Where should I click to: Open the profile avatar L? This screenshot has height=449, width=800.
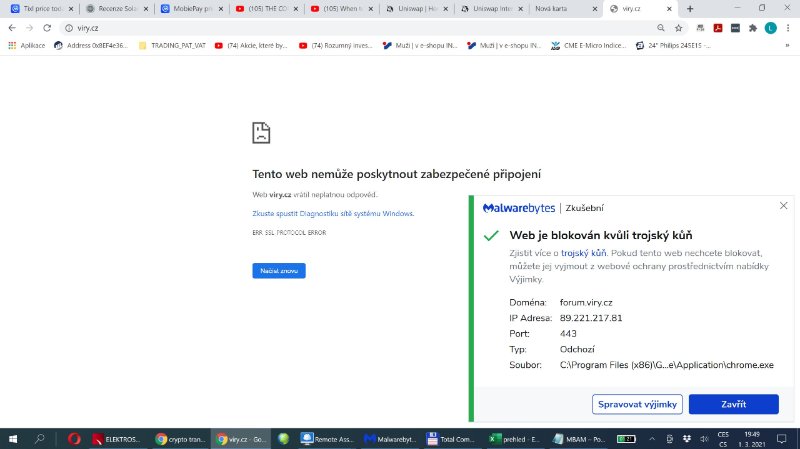pyautogui.click(x=770, y=28)
